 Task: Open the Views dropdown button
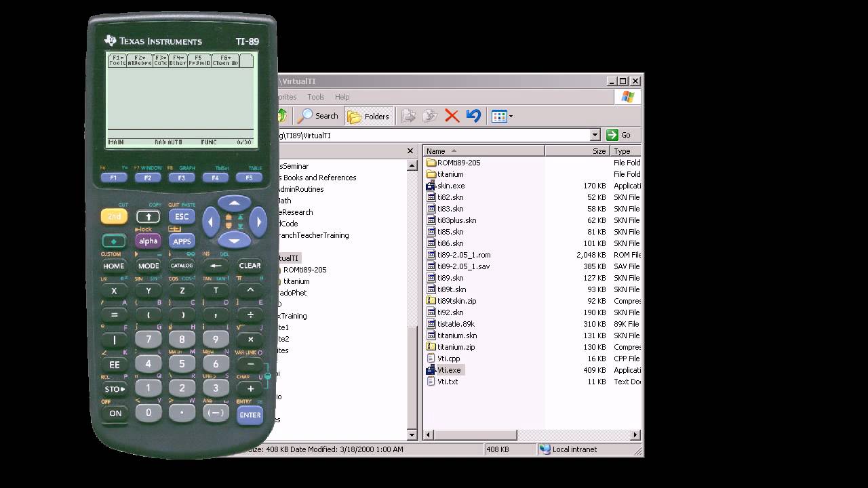(502, 116)
